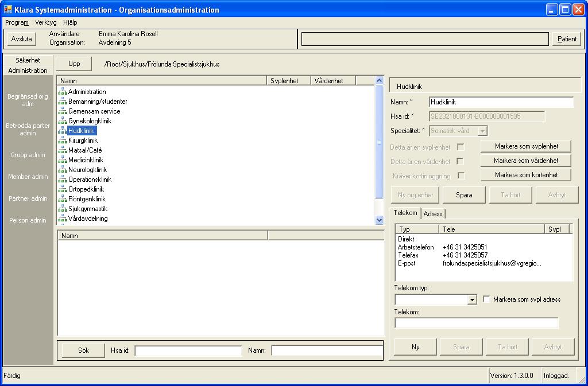Toggle 'Detta är en vårdenhet' checkbox
The width and height of the screenshot is (588, 386).
pos(460,161)
